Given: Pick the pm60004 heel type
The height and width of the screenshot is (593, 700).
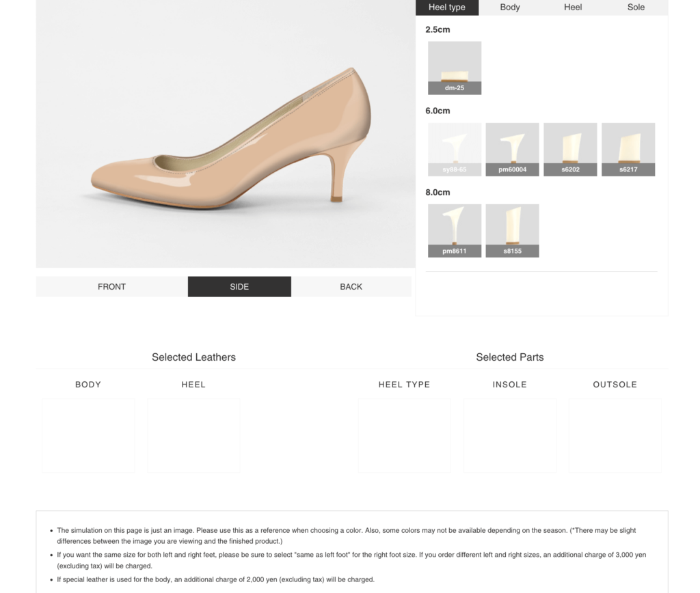Looking at the screenshot, I should [512, 149].
